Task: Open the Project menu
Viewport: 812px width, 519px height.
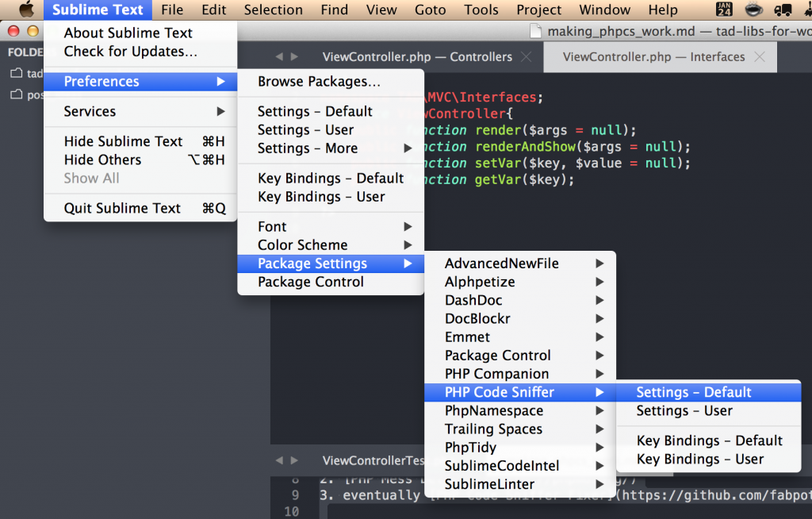Action: tap(538, 10)
